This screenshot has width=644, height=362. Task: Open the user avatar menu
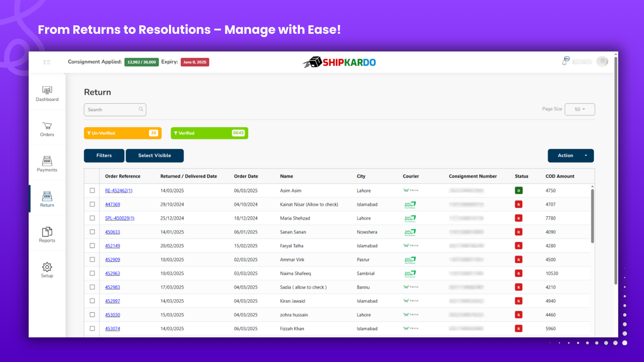[602, 61]
